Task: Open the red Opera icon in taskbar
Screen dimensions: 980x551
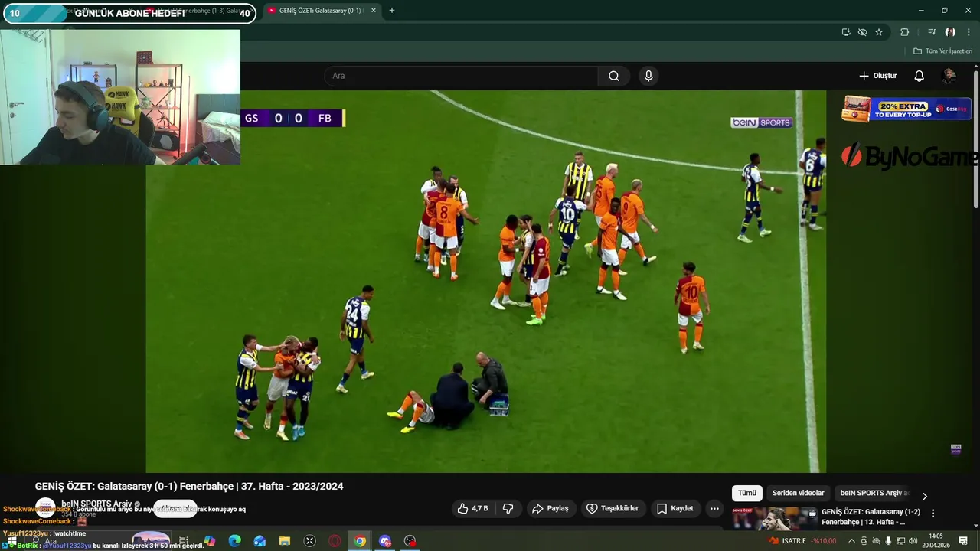Action: pyautogui.click(x=335, y=541)
